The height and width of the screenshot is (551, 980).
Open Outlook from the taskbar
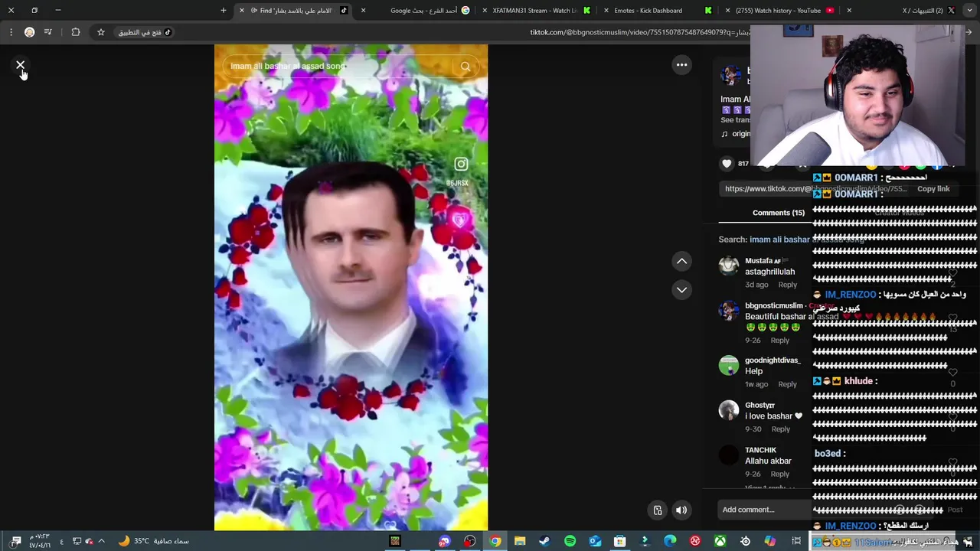click(595, 541)
